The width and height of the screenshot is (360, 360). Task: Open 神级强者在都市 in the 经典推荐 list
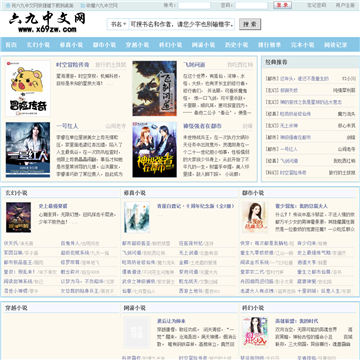tap(296, 137)
